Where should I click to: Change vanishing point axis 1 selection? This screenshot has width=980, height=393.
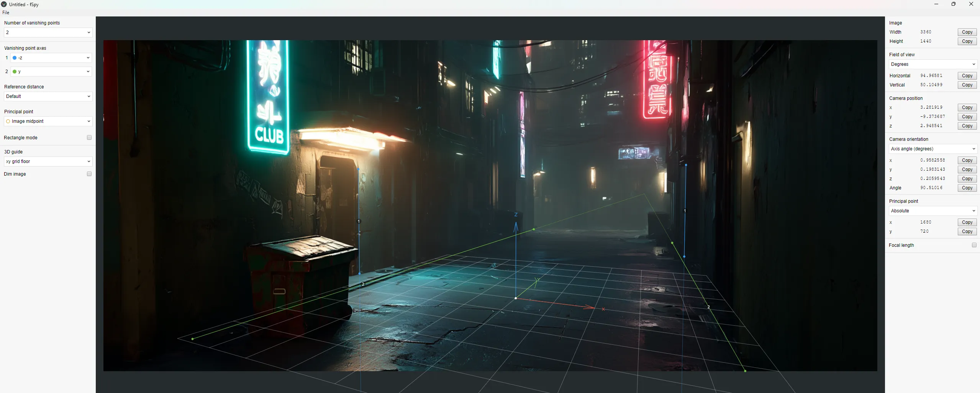coord(51,58)
